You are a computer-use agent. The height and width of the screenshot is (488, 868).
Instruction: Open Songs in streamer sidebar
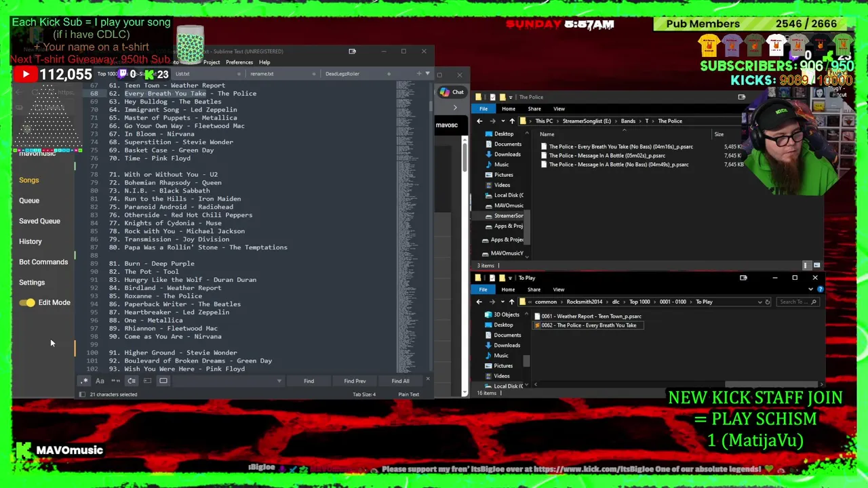point(29,180)
